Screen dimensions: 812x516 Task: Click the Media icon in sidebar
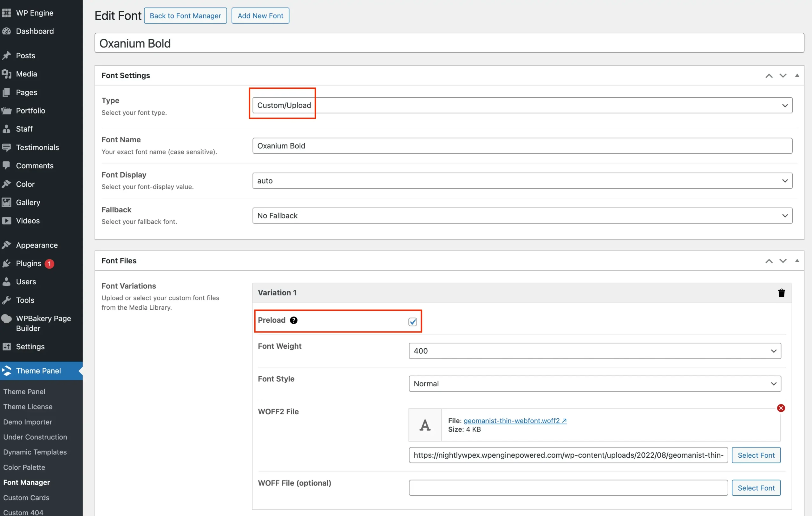(x=6, y=74)
